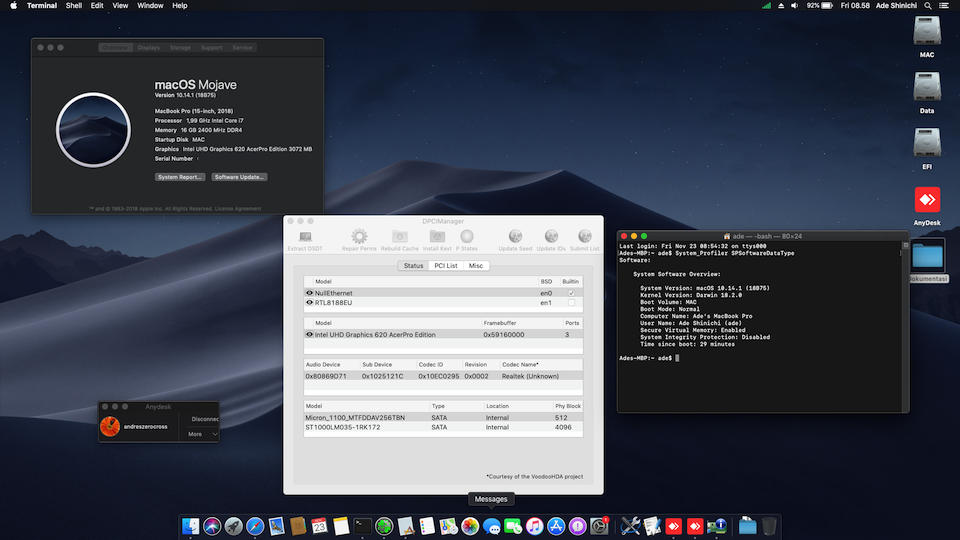
Task: Select Micron_1100_MTFDDAV256TBN disk row
Action: pos(443,418)
